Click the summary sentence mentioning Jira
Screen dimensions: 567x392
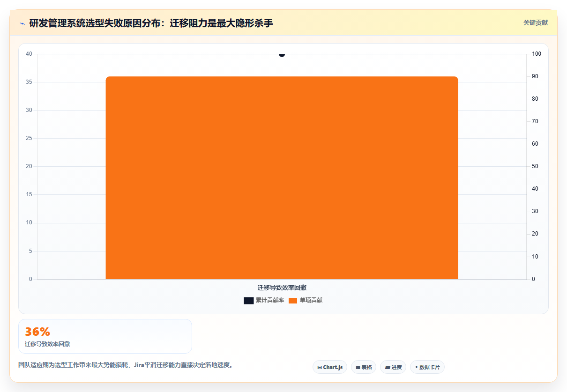(x=126, y=365)
